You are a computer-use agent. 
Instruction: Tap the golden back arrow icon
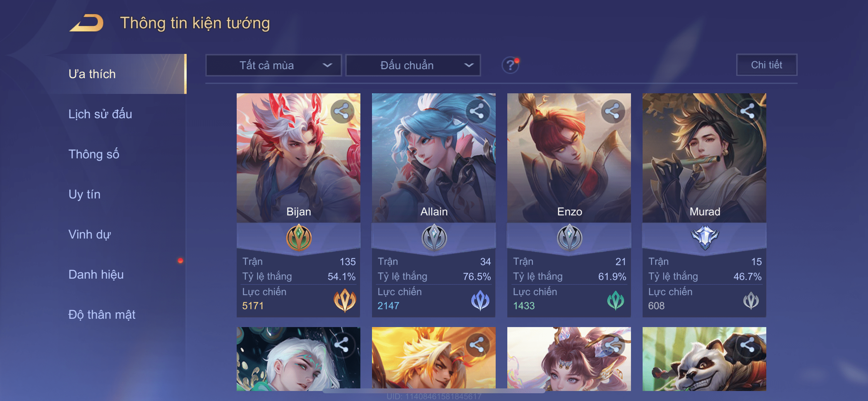[87, 23]
